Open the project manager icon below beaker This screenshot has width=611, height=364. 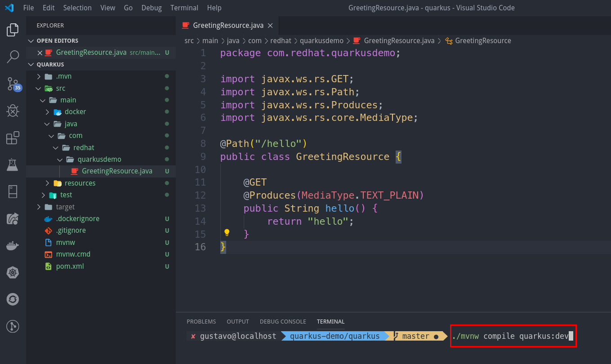[x=13, y=191]
